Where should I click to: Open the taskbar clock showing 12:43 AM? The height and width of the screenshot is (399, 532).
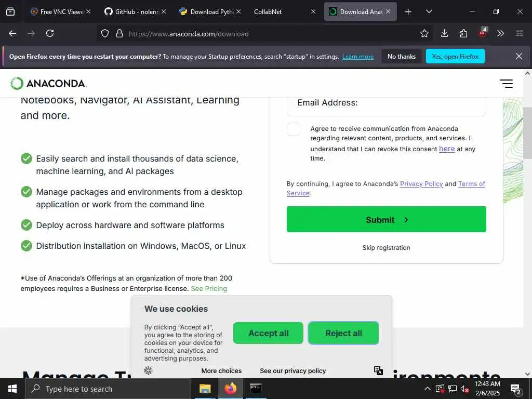tap(487, 389)
